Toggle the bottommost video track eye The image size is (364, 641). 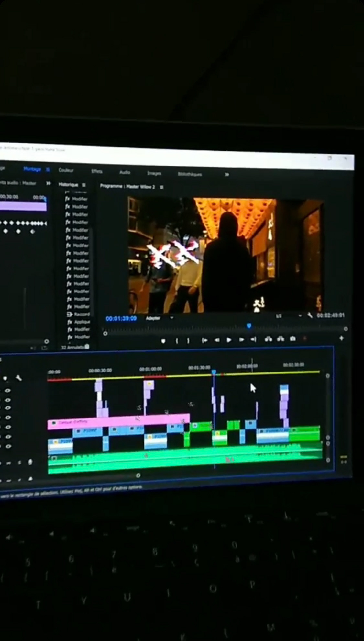tap(8, 446)
